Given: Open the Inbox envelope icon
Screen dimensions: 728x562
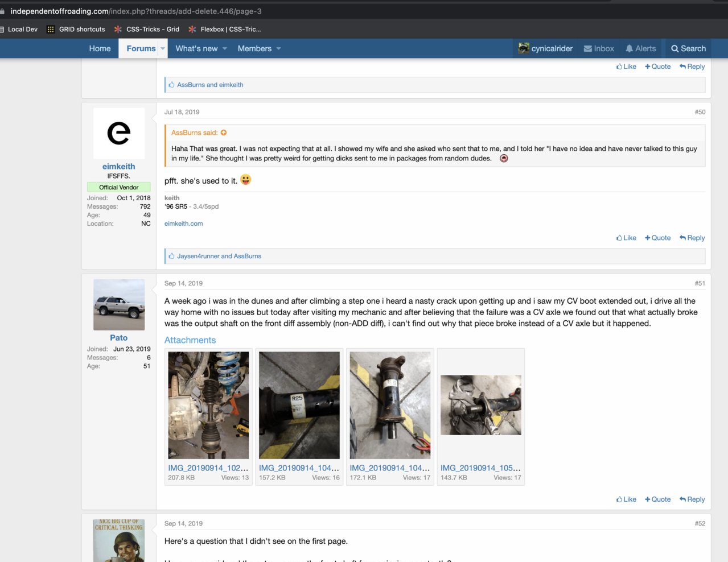Looking at the screenshot, I should click(x=588, y=49).
